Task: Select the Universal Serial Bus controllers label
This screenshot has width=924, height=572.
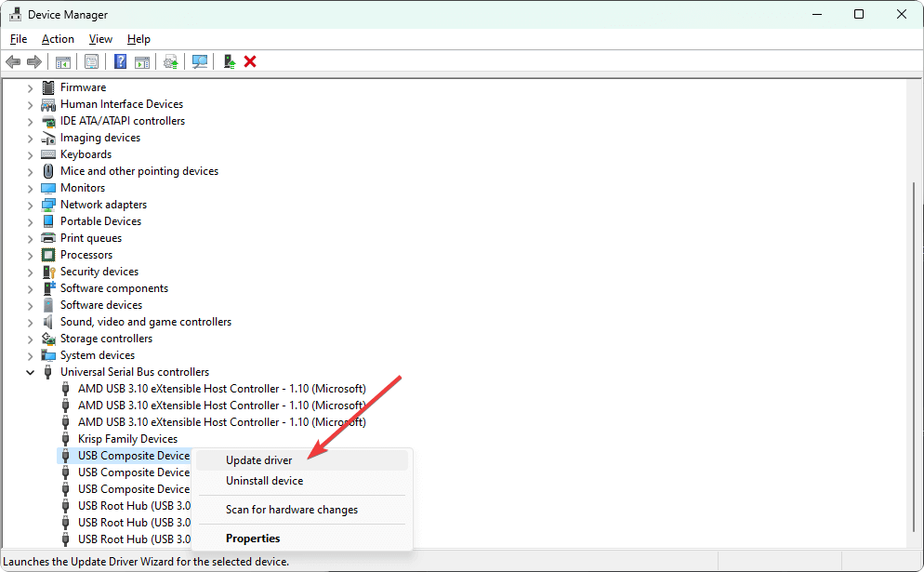Action: pos(135,372)
